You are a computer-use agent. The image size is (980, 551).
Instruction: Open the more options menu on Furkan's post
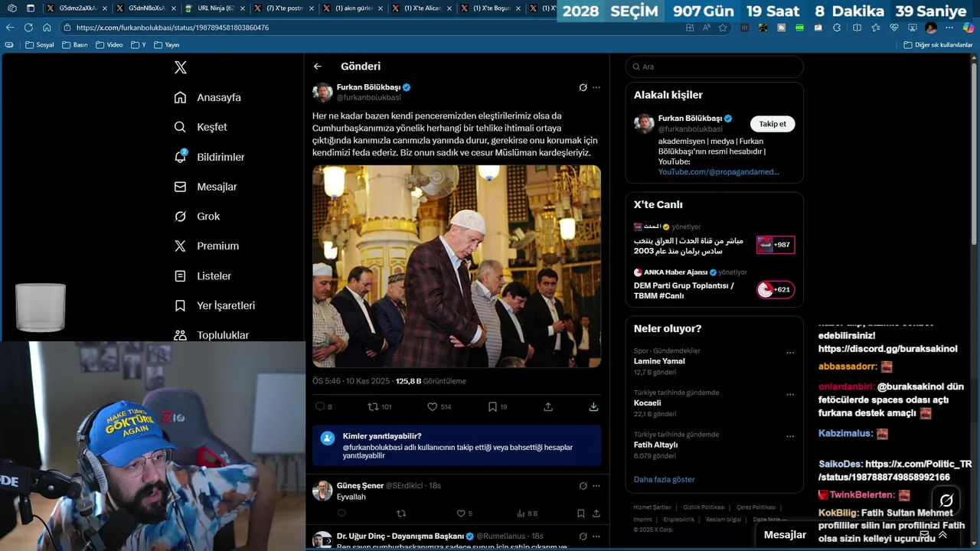[596, 87]
